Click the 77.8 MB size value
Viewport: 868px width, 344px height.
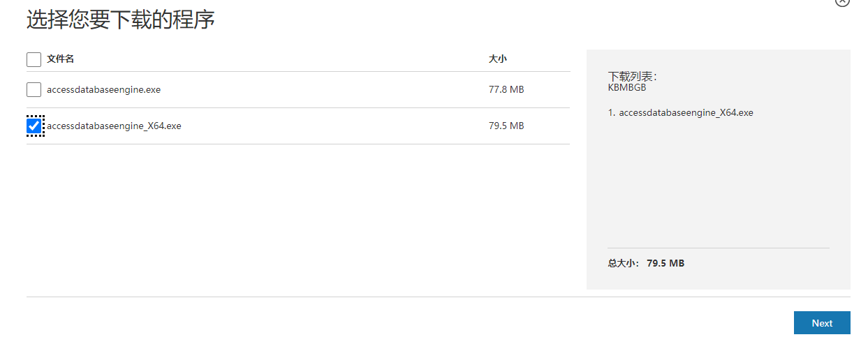tap(506, 90)
